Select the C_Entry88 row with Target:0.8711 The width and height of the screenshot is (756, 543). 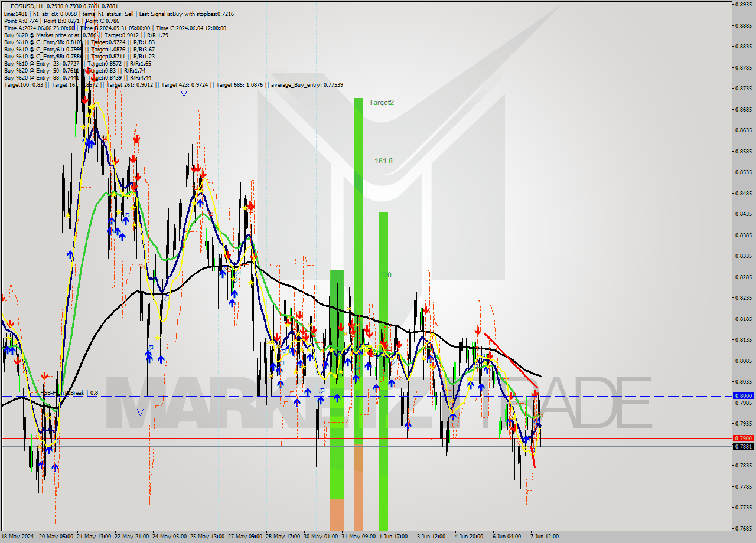[79, 56]
